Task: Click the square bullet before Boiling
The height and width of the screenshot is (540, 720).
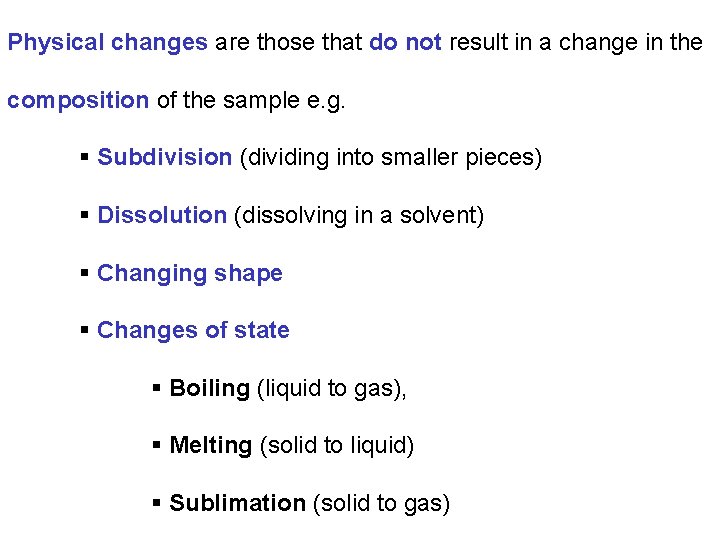Action: click(157, 388)
